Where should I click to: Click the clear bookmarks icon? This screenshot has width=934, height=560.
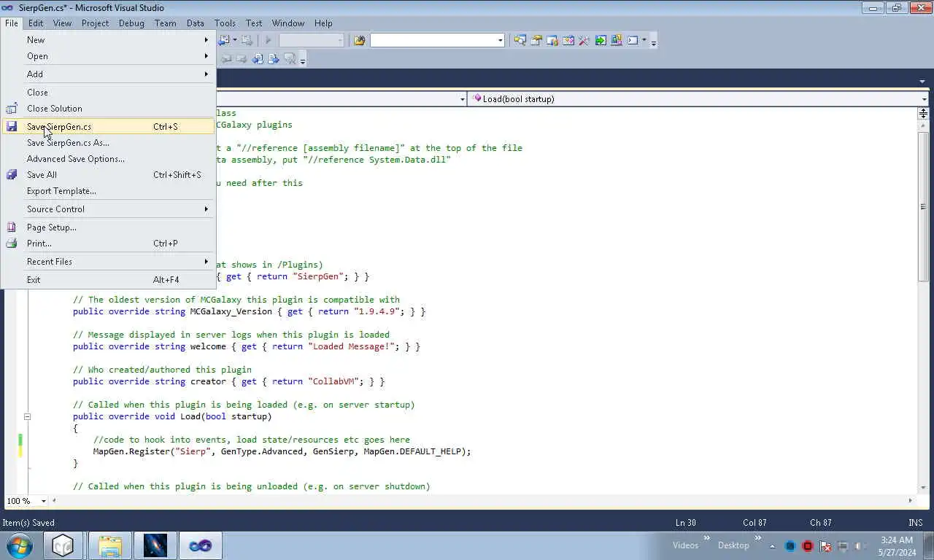(290, 59)
